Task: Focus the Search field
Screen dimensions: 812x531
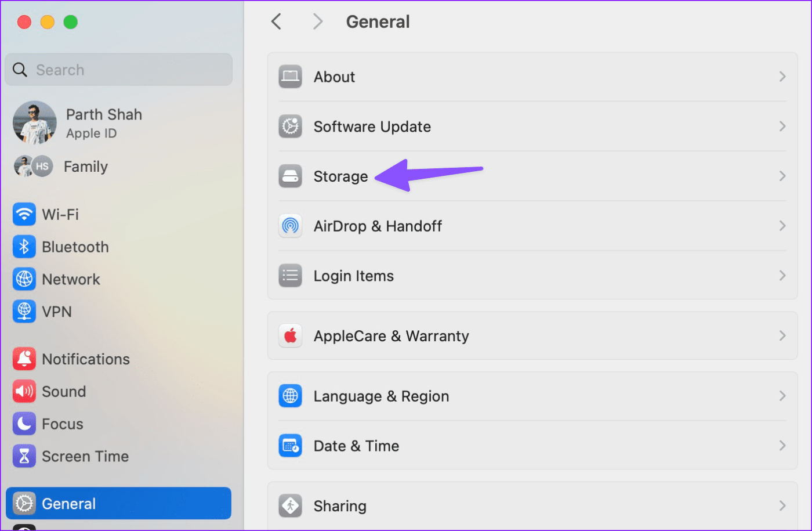Action: 119,70
